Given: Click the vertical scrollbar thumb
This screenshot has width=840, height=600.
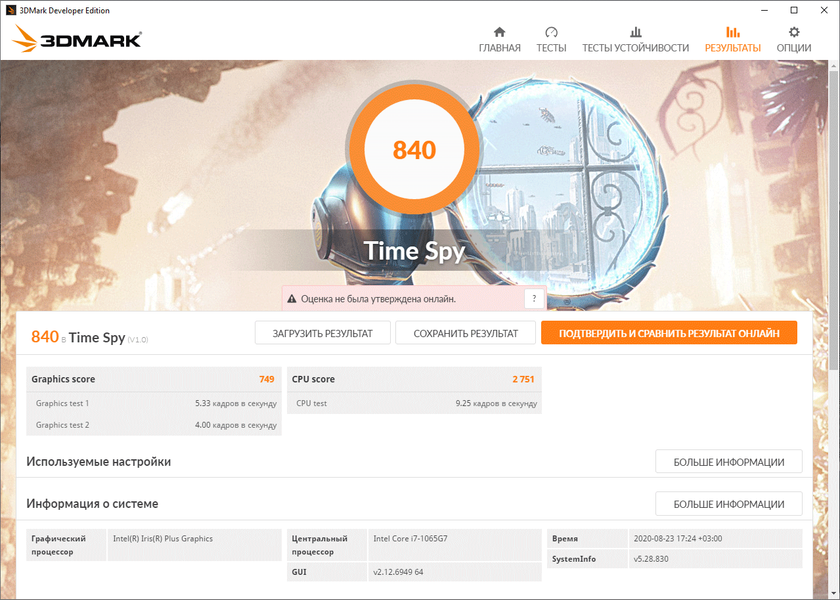Looking at the screenshot, I should click(x=834, y=220).
